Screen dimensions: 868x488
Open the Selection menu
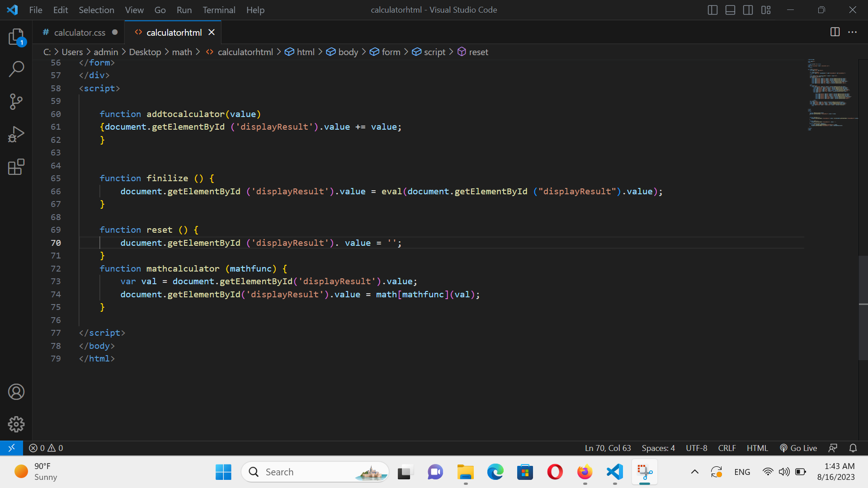click(96, 10)
